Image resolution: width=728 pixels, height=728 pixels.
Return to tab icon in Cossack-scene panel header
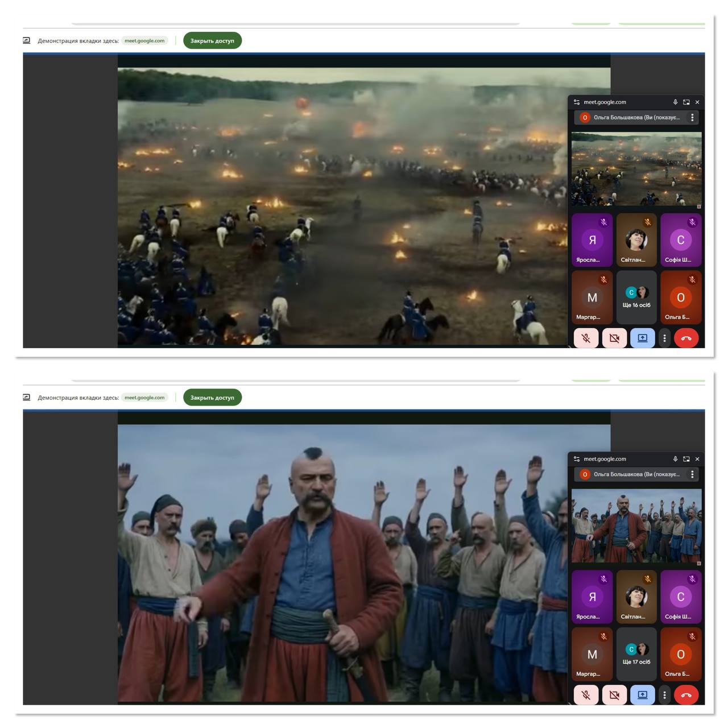(x=686, y=459)
